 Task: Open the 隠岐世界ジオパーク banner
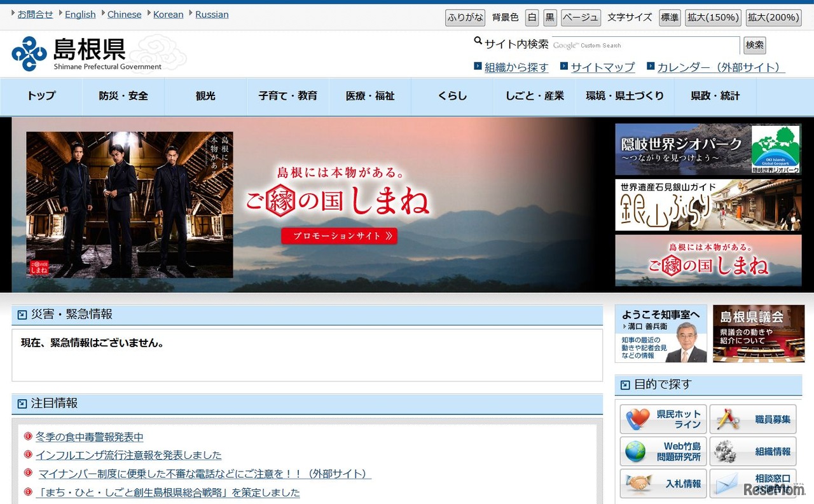pyautogui.click(x=708, y=149)
